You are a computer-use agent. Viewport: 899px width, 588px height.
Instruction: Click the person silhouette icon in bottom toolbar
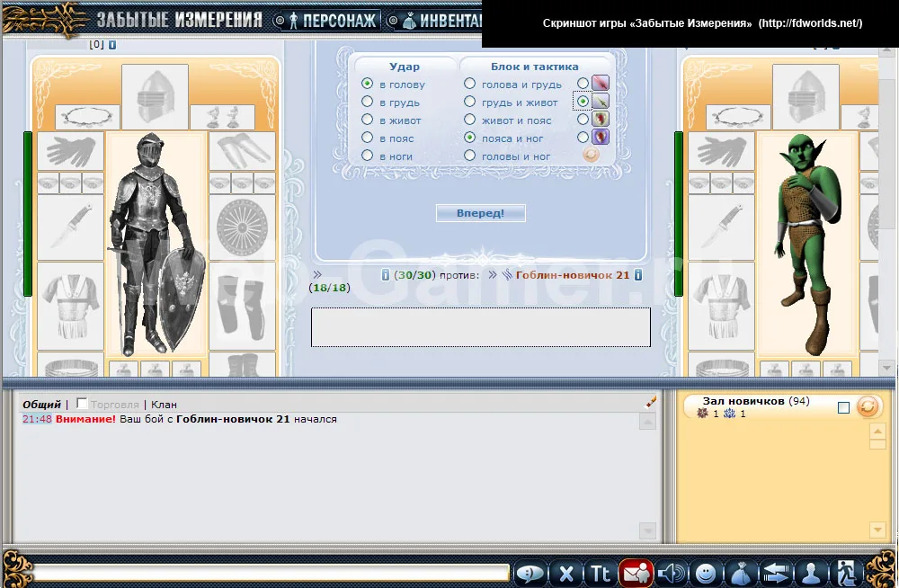click(811, 573)
